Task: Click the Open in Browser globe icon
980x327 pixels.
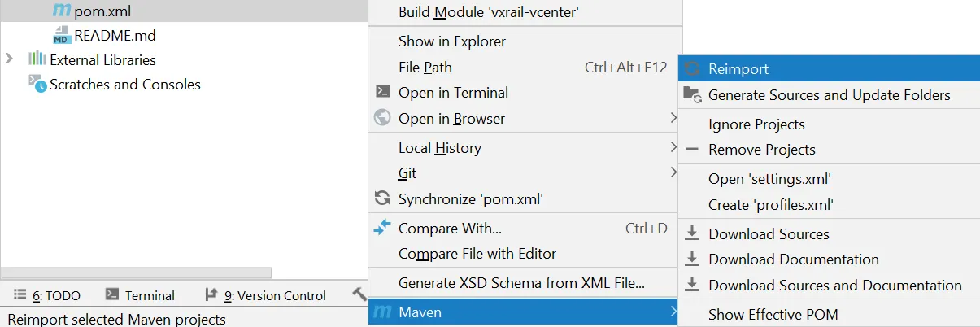Action: (x=382, y=118)
